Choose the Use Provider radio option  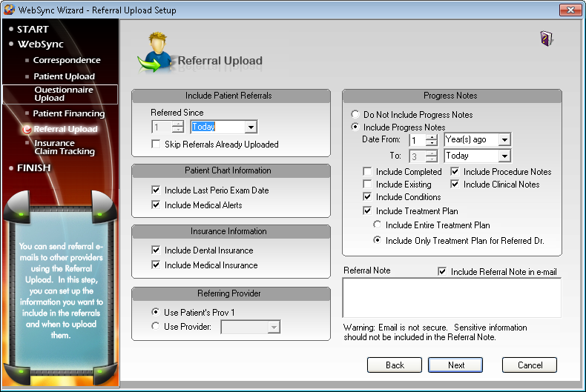[156, 327]
